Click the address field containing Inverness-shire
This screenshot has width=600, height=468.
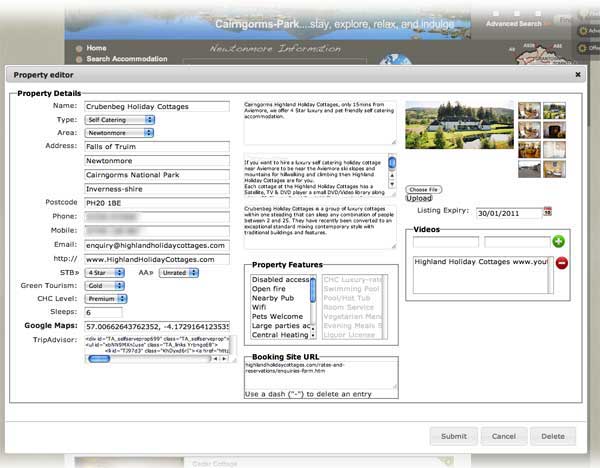coord(157,189)
